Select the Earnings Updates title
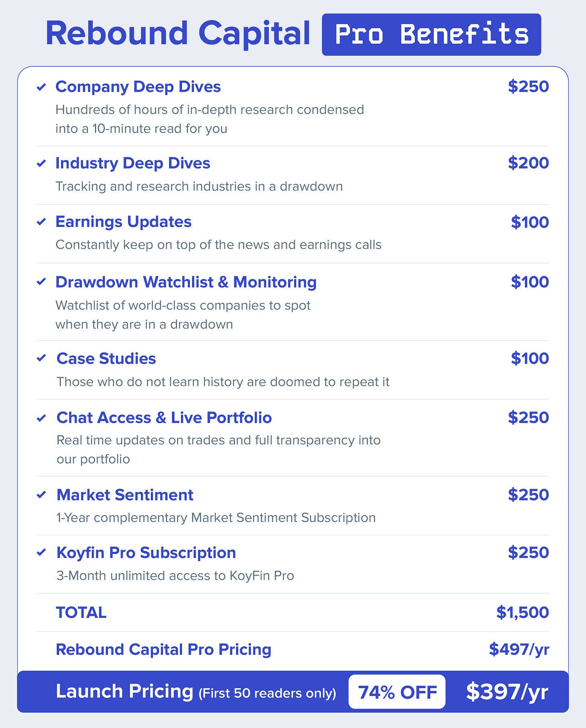Screen dimensions: 586x728 123,222
